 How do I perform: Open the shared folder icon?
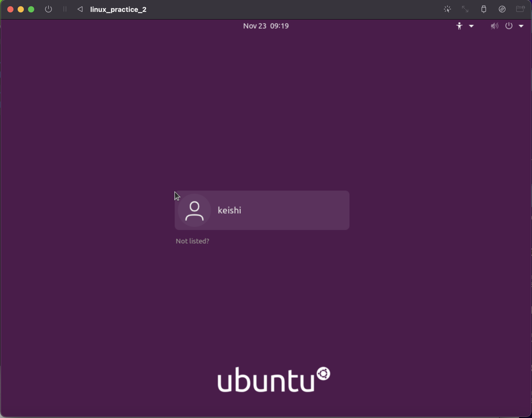pyautogui.click(x=520, y=10)
